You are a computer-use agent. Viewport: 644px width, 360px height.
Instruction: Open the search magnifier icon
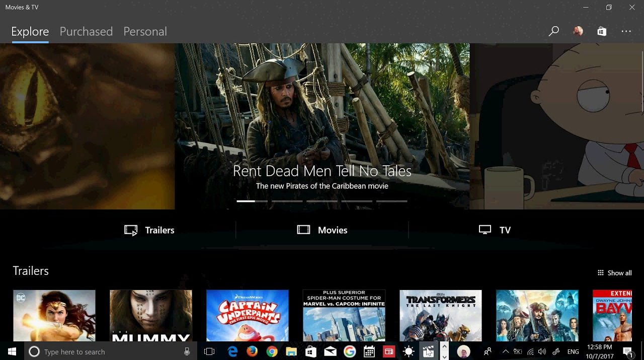click(553, 31)
